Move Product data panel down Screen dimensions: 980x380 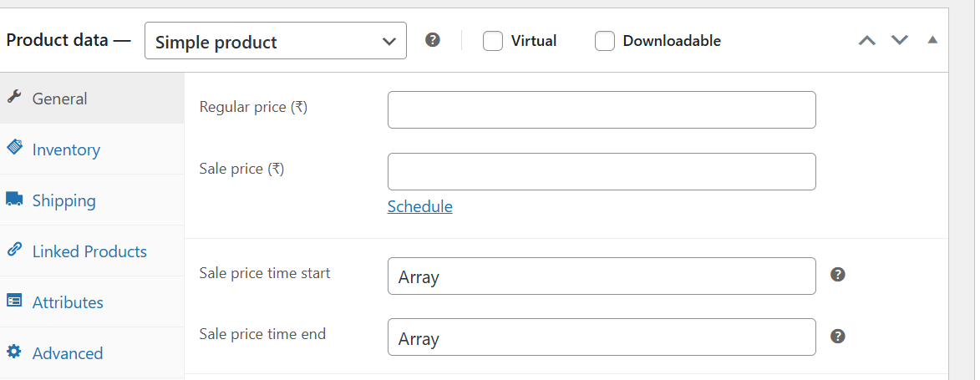[x=899, y=40]
